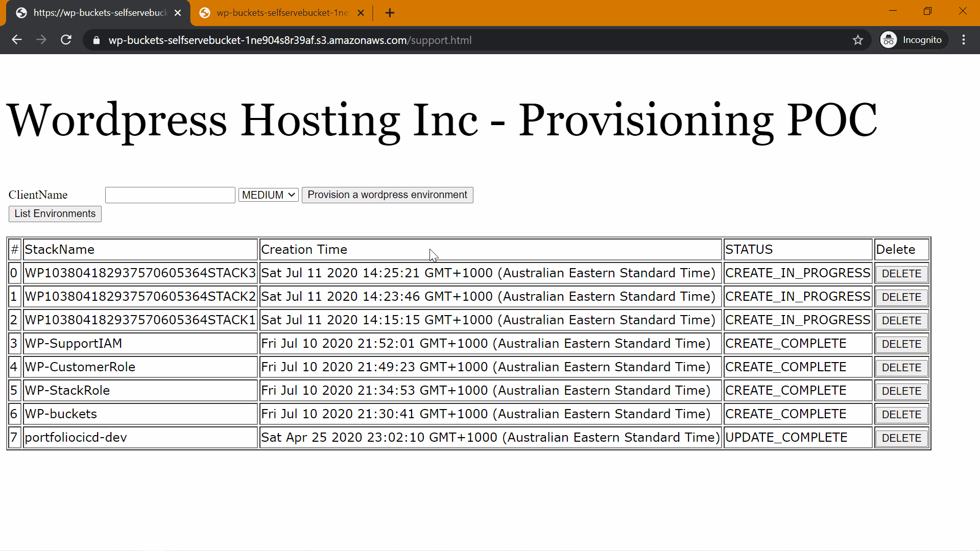
Task: Switch to the second wp-buckets-selfservebucket tab
Action: click(x=282, y=13)
